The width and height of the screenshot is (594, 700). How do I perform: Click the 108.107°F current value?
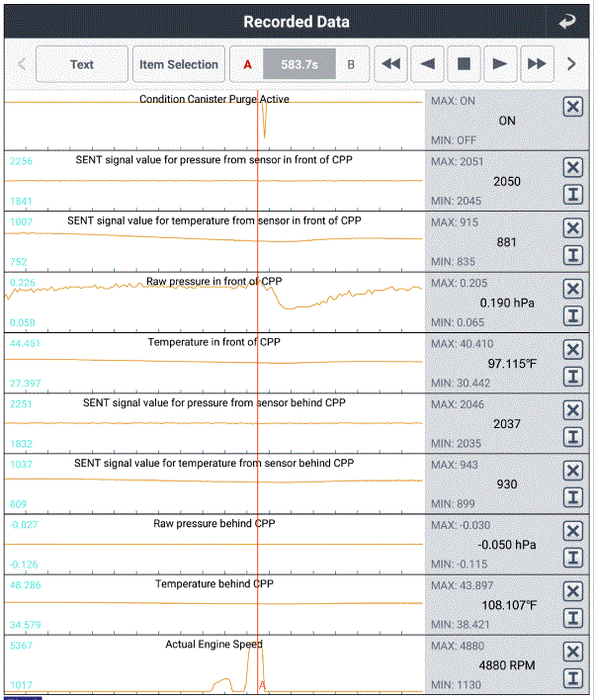click(x=509, y=605)
